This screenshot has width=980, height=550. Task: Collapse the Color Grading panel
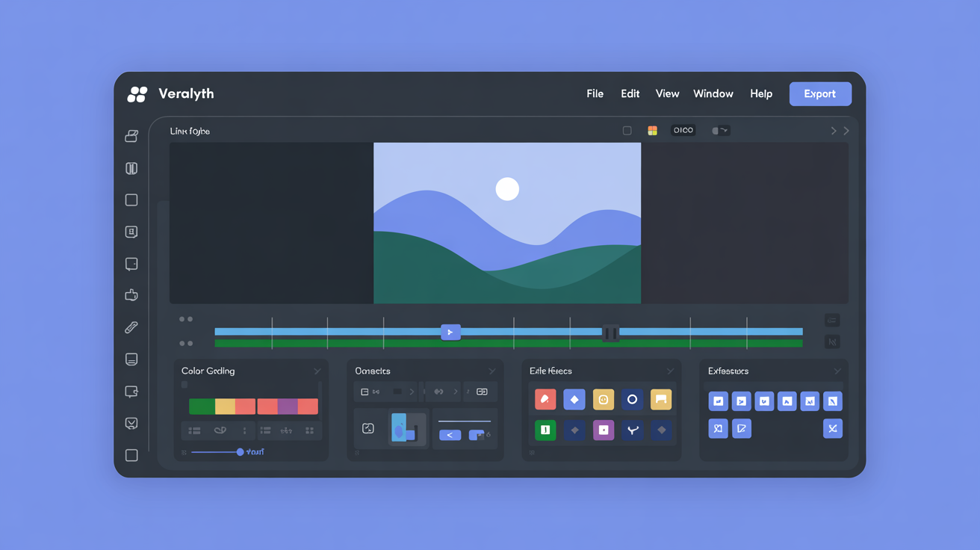point(317,371)
